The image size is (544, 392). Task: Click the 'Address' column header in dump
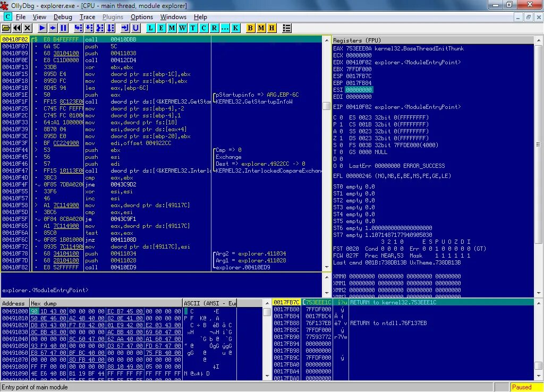[x=15, y=303]
